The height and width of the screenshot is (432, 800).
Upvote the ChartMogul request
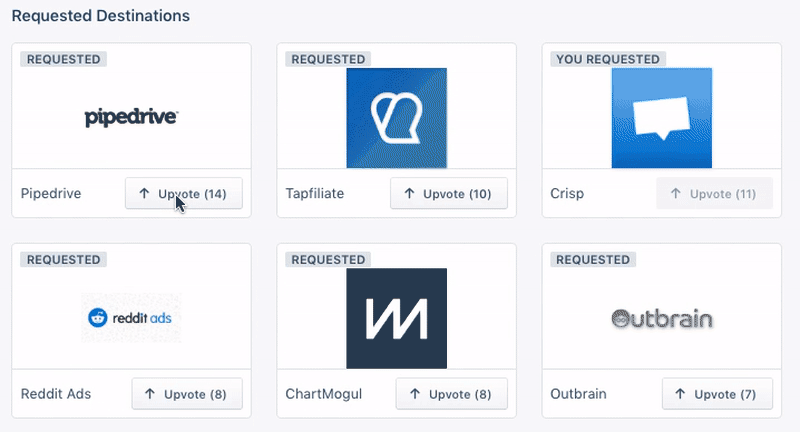click(x=452, y=394)
